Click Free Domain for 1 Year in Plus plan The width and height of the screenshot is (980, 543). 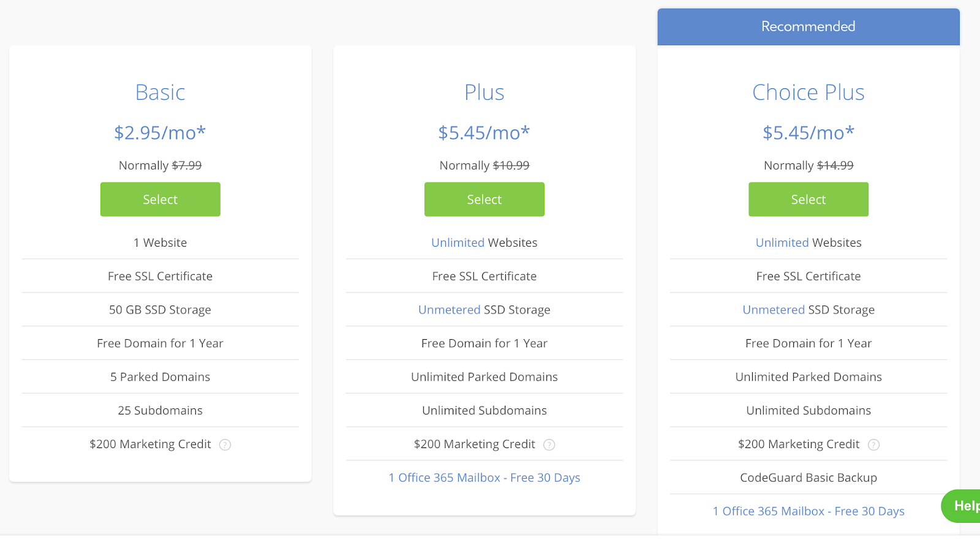point(484,343)
